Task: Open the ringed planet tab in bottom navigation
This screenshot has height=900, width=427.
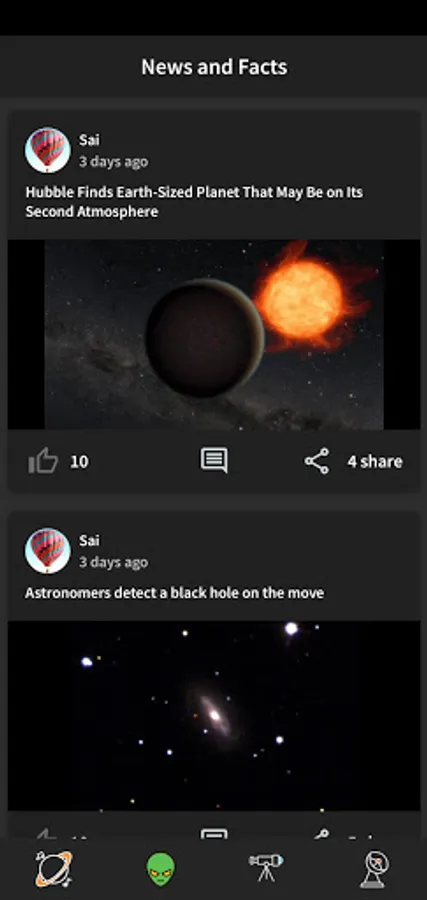Action: (x=53, y=868)
